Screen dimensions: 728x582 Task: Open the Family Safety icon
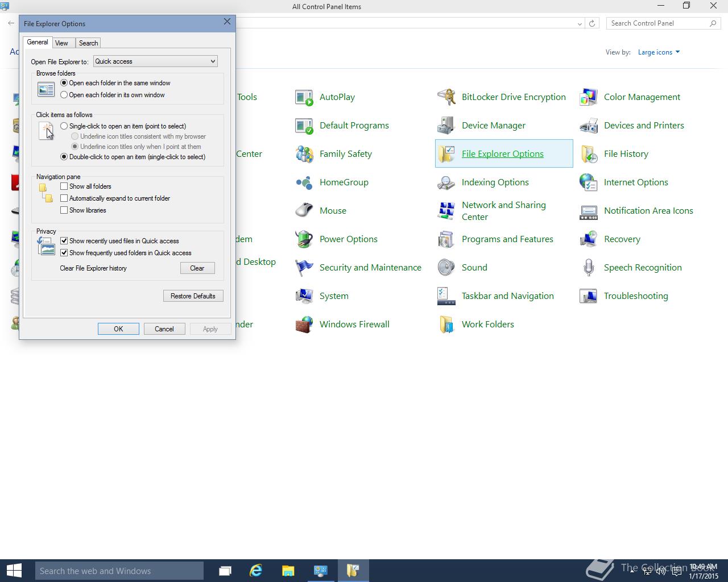(x=304, y=154)
